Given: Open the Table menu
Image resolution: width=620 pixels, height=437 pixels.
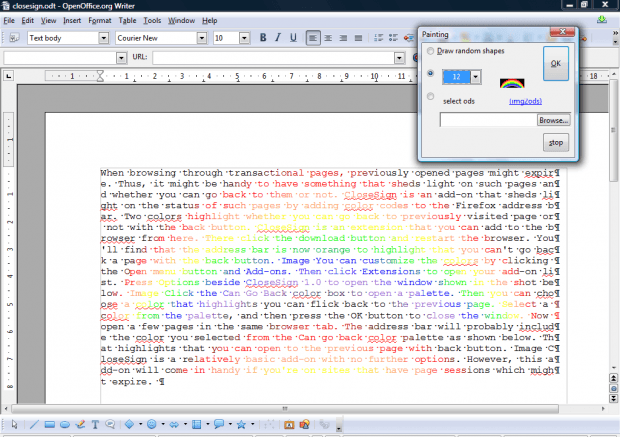Looking at the screenshot, I should pos(127,20).
